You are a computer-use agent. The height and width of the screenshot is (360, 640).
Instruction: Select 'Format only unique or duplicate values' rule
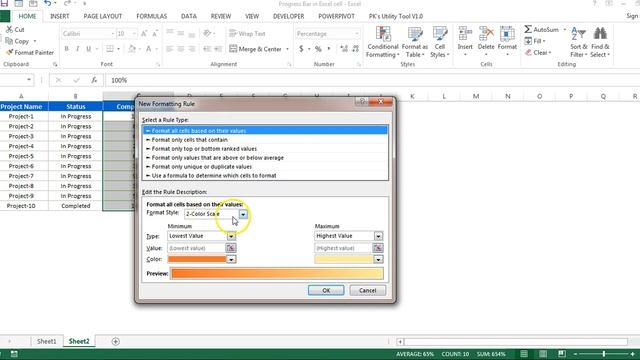pos(265,167)
